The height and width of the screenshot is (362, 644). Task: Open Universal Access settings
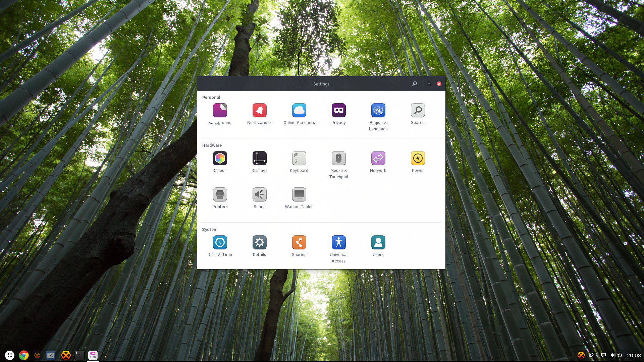coord(339,242)
